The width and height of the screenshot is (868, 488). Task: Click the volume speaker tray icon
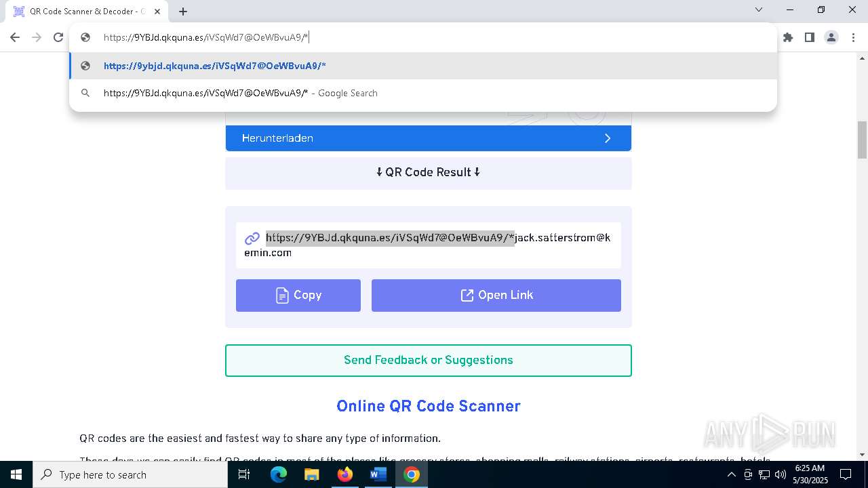pyautogui.click(x=781, y=474)
